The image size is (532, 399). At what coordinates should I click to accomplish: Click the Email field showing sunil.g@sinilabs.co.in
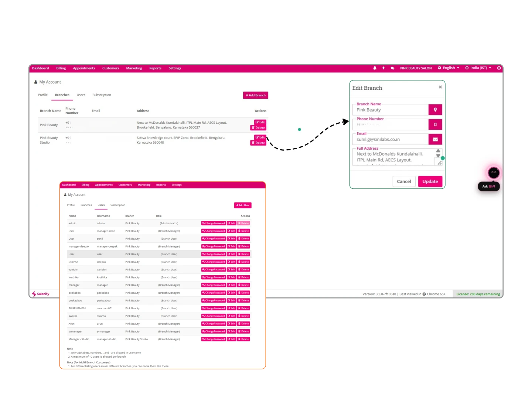391,139
